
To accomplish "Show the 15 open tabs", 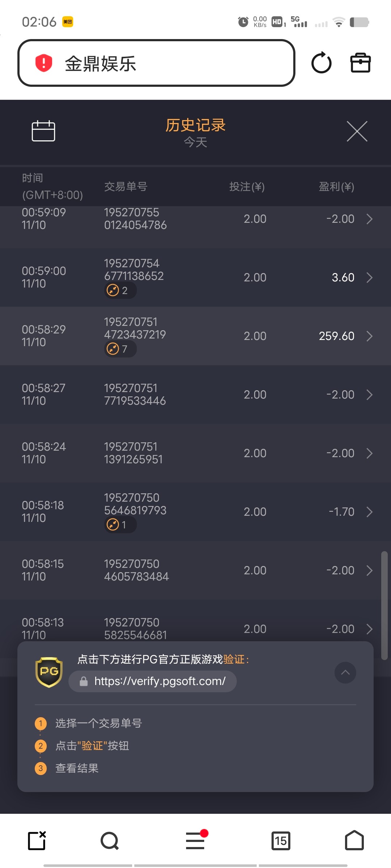I will pyautogui.click(x=281, y=841).
